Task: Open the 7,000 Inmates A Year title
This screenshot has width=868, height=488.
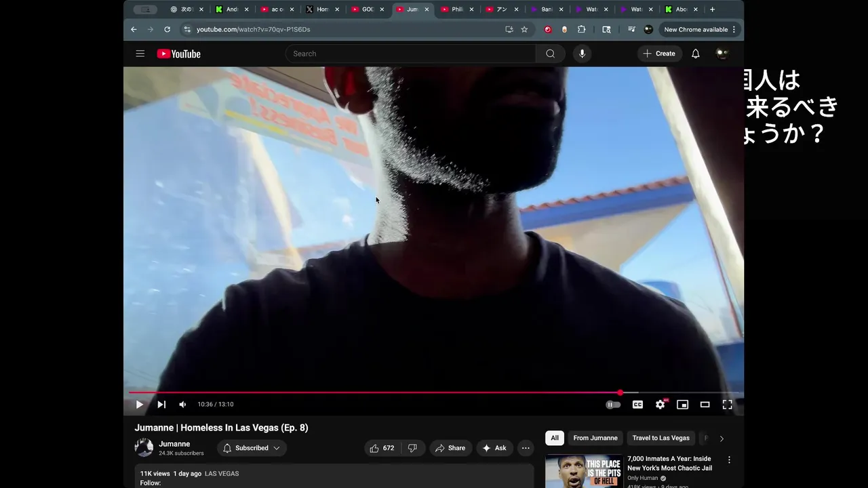Action: [669, 464]
